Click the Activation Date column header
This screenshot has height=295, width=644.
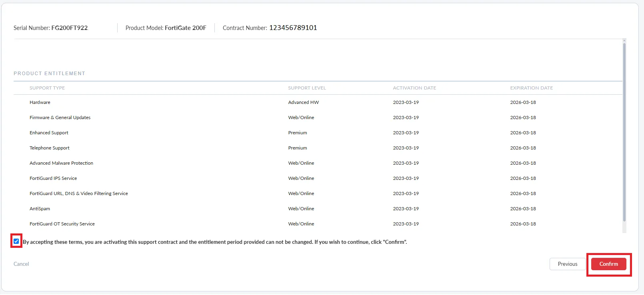pyautogui.click(x=414, y=88)
